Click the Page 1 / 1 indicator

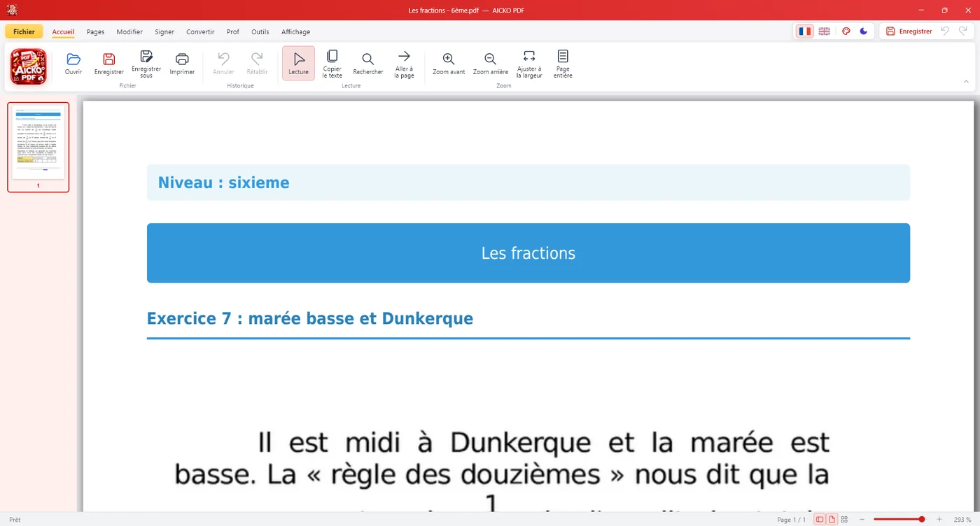(x=791, y=520)
